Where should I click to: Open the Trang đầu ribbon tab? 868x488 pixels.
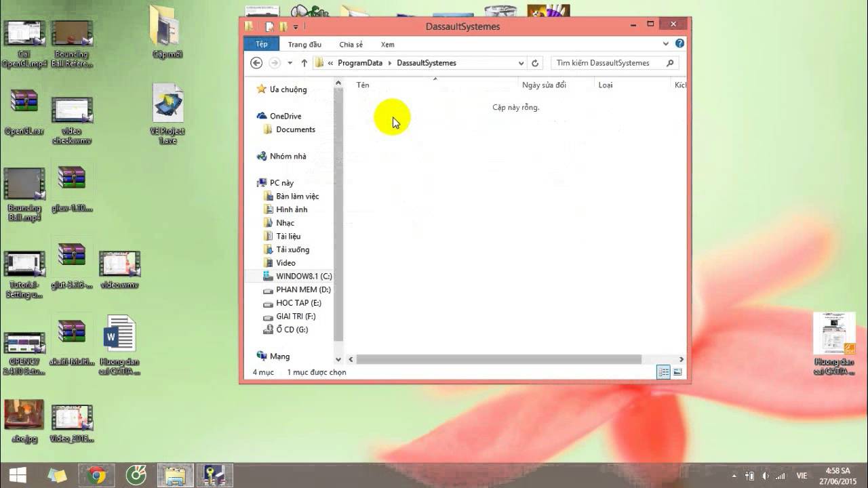304,44
